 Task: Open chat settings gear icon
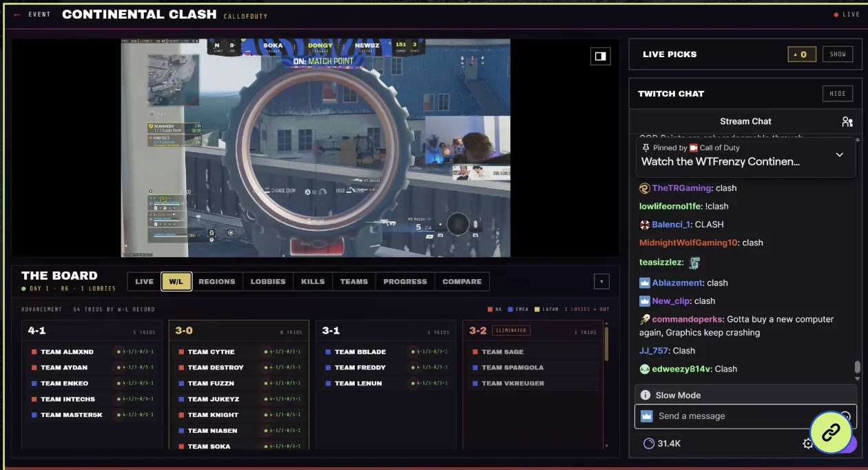(x=808, y=444)
